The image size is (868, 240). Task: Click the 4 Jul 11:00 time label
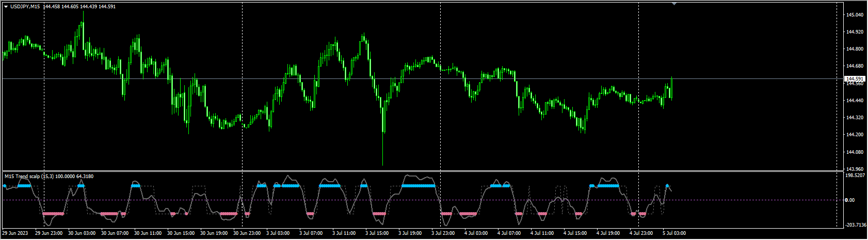pos(543,233)
